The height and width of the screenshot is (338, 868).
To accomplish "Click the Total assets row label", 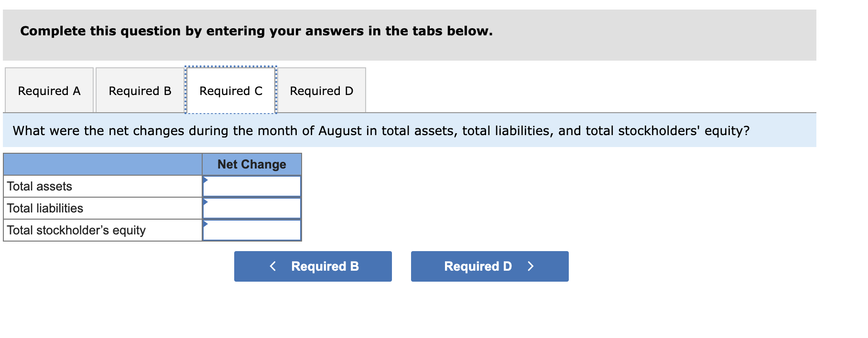I will point(40,186).
